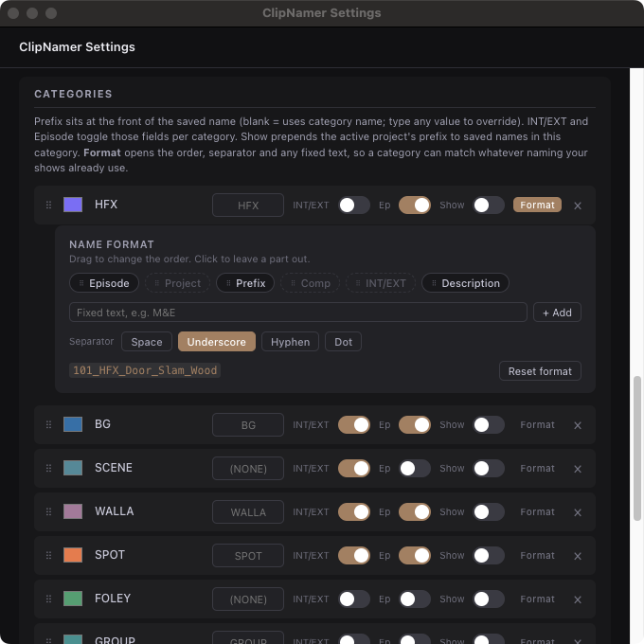Remove the FOLEY category with its X
Image resolution: width=644 pixels, height=644 pixels.
(578, 599)
